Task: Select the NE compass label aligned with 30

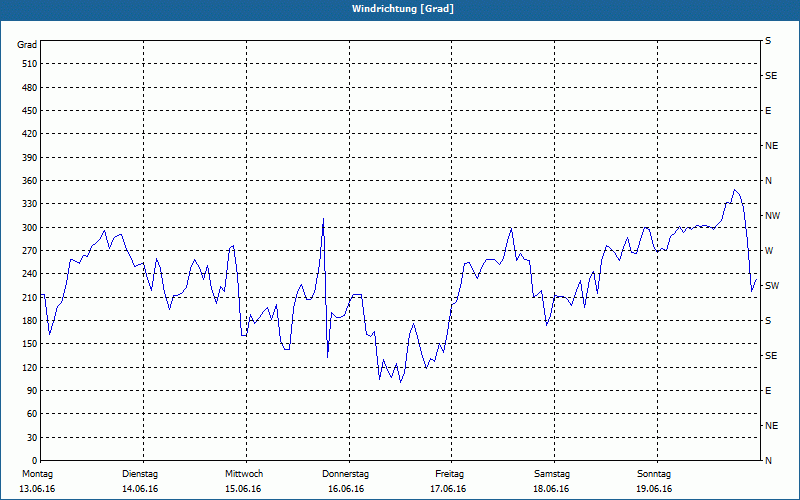Action: pyautogui.click(x=771, y=426)
